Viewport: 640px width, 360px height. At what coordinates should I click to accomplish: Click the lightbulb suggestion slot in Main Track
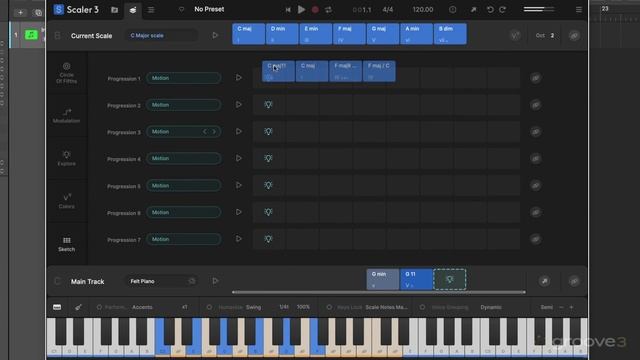tap(449, 280)
